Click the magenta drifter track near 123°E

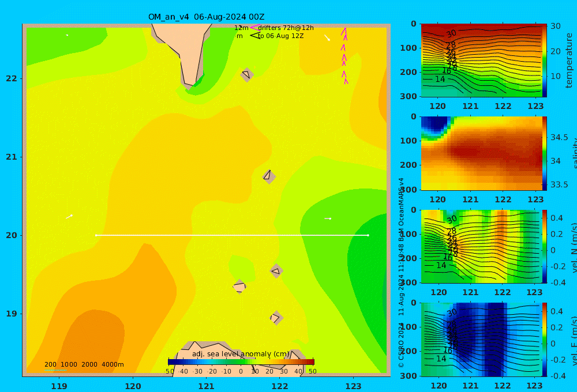pyautogui.click(x=344, y=56)
